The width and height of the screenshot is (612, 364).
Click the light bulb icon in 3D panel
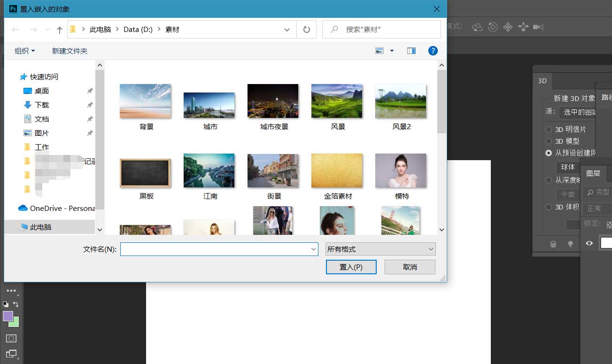click(571, 244)
